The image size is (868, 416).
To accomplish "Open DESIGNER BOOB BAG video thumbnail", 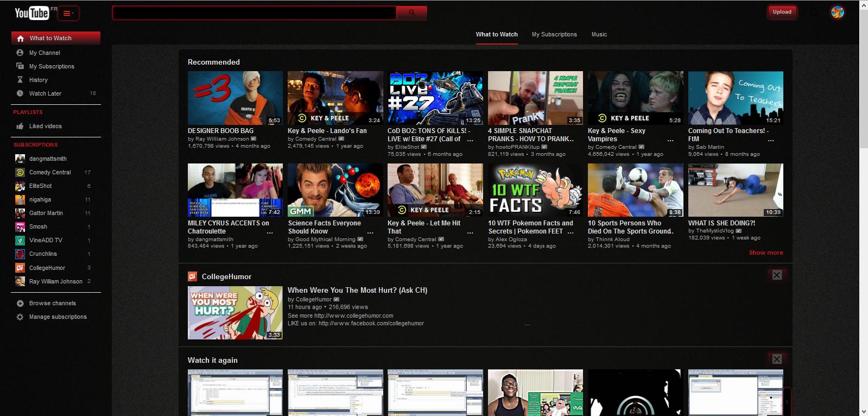I will [x=235, y=98].
